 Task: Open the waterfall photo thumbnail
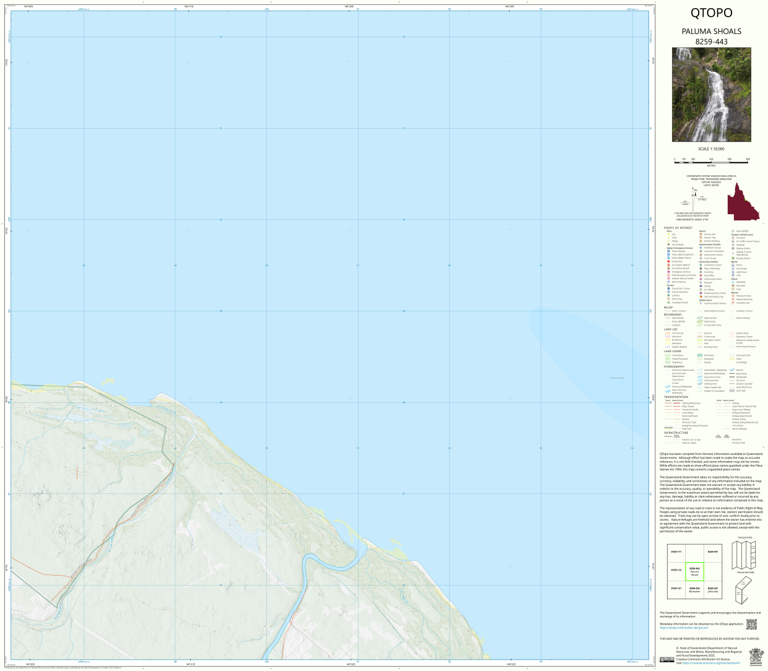click(711, 95)
